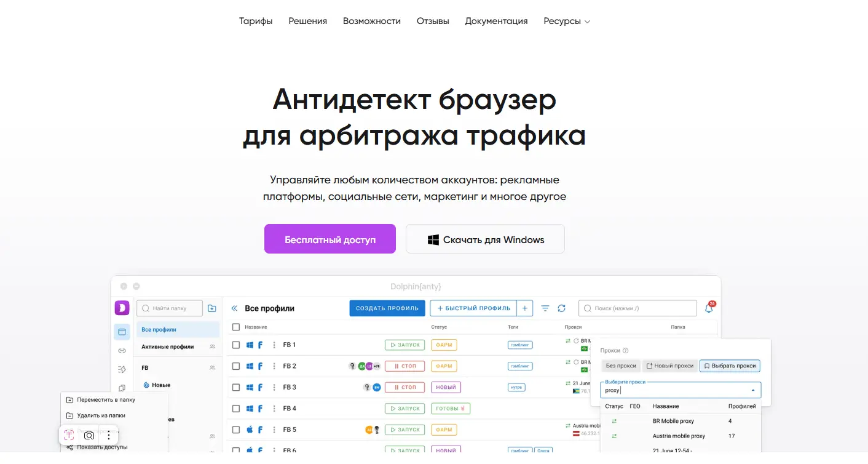This screenshot has height=464, width=868.
Task: Click the Бесплатный доступ button
Action: click(x=330, y=239)
